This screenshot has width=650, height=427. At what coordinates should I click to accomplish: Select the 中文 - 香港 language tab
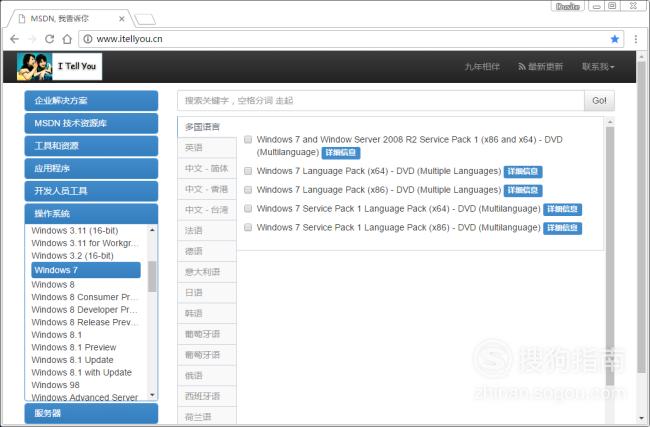(x=206, y=189)
